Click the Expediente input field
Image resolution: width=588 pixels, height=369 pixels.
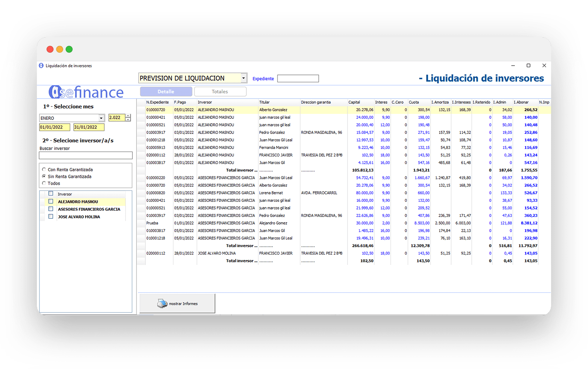[298, 79]
